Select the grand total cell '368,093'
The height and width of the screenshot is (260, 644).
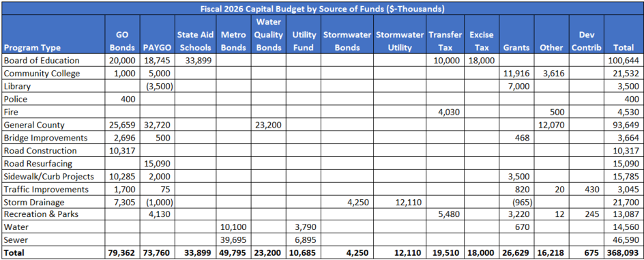624,253
